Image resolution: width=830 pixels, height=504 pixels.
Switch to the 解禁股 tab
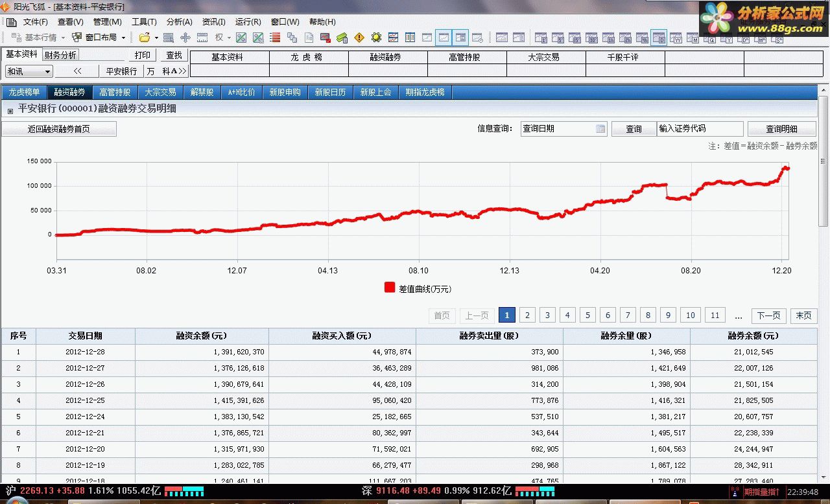202,92
